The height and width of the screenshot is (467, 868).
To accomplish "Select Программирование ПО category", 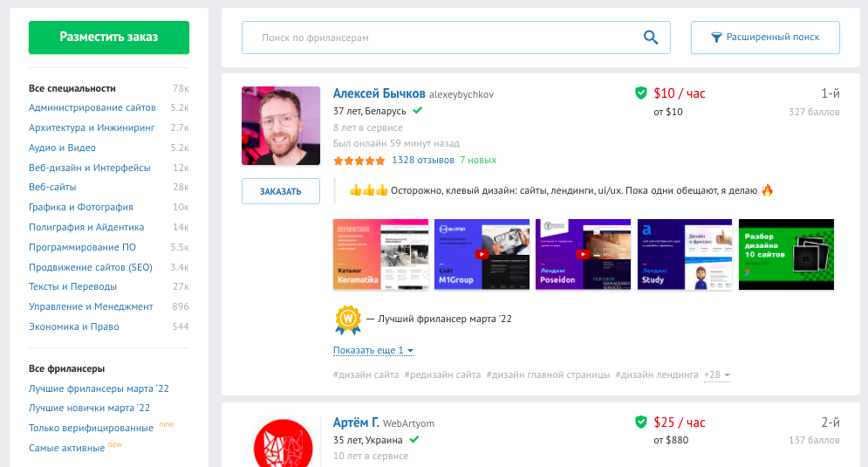I will 83,247.
